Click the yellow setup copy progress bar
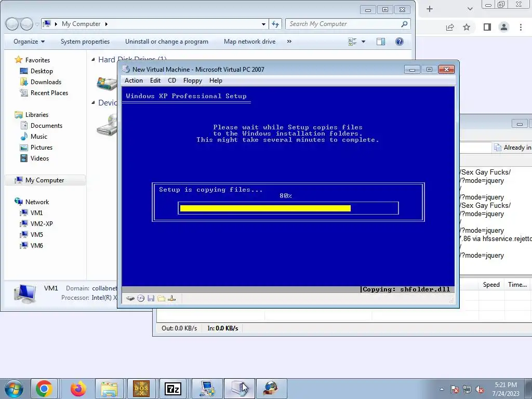The height and width of the screenshot is (399, 532). pyautogui.click(x=265, y=208)
